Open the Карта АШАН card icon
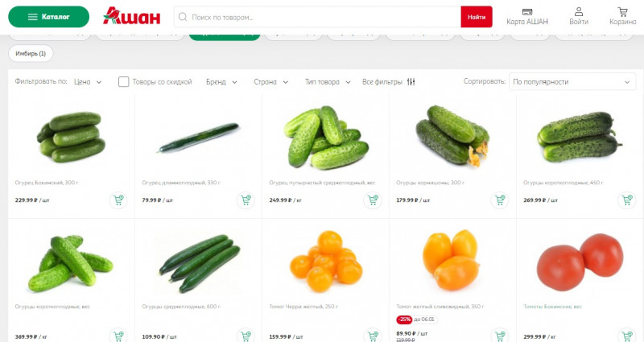The image size is (644, 342). click(527, 12)
